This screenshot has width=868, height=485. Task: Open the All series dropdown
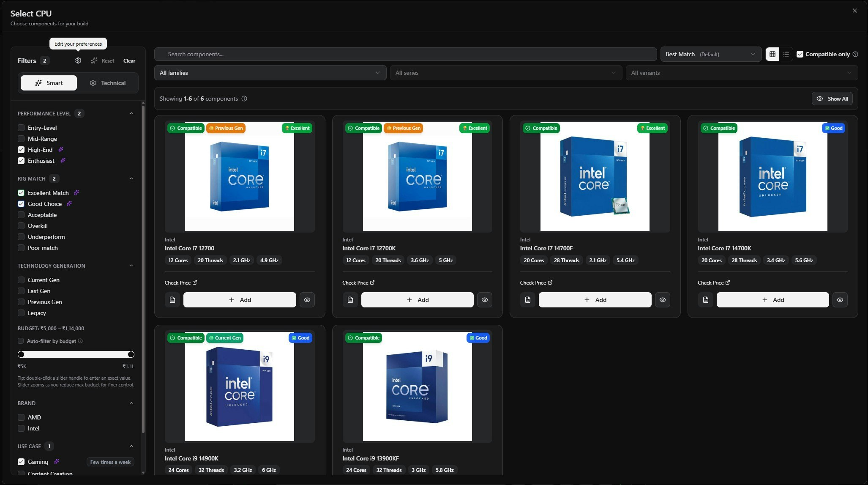[506, 73]
